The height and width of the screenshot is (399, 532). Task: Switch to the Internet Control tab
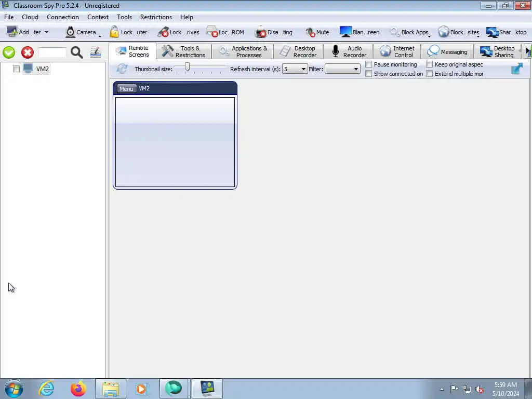coord(397,51)
